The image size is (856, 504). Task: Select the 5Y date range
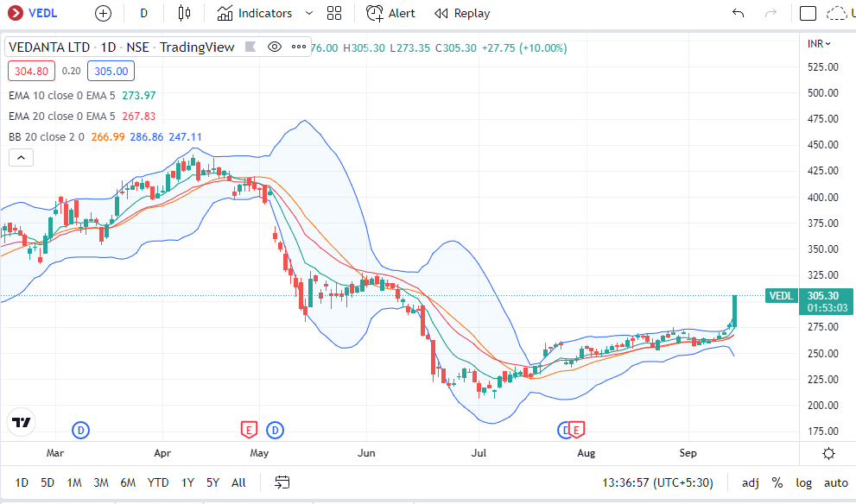point(212,482)
